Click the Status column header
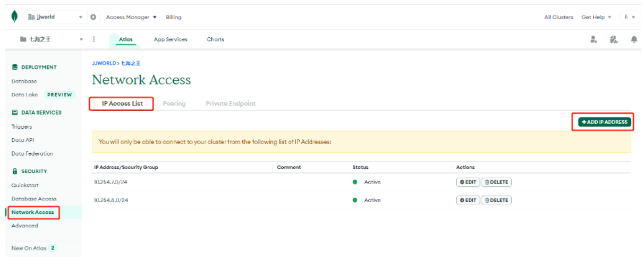Viewport: 644px width, 265px height. 360,167
